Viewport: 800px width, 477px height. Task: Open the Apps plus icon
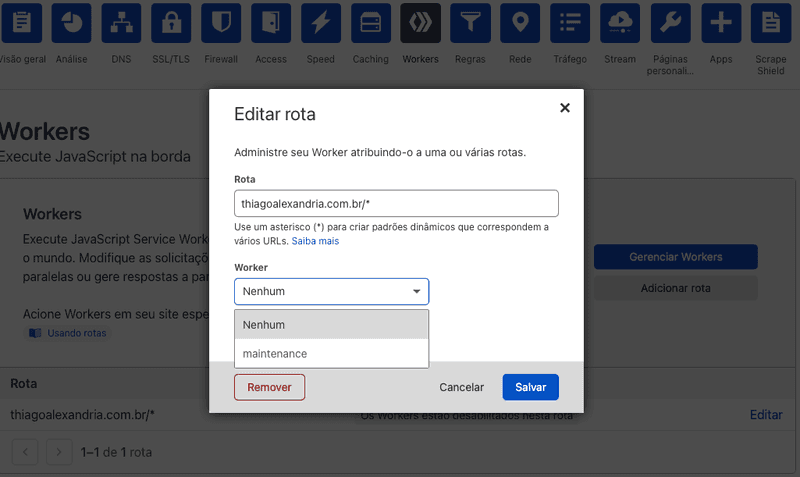click(721, 23)
